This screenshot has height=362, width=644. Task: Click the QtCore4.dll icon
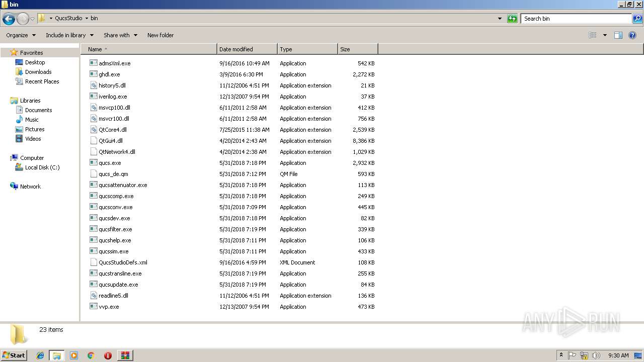(93, 130)
